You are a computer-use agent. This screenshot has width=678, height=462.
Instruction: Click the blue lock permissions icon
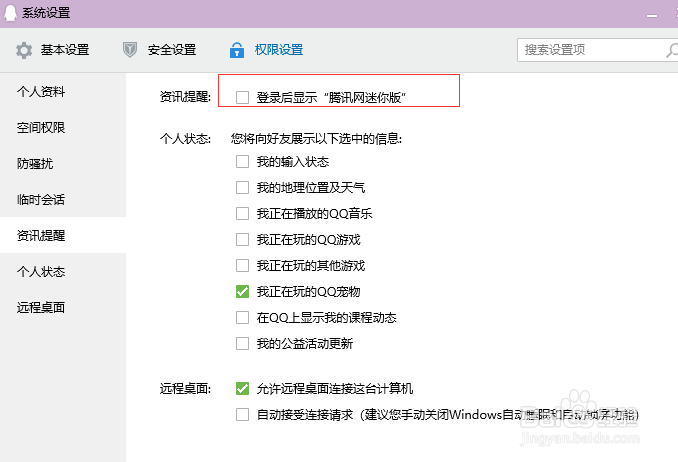click(237, 50)
